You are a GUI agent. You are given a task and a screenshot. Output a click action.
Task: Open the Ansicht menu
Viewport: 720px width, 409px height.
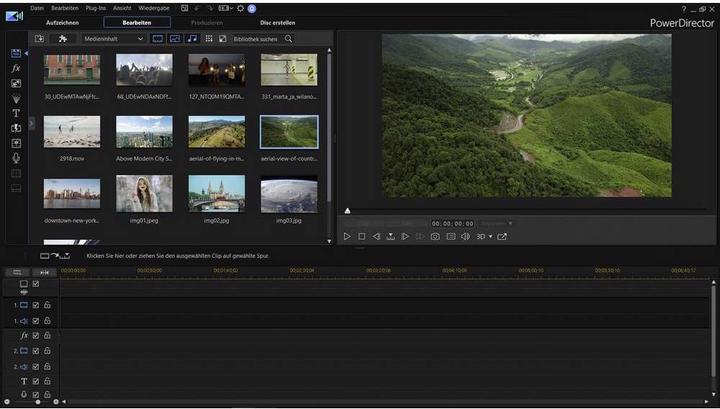tap(122, 8)
